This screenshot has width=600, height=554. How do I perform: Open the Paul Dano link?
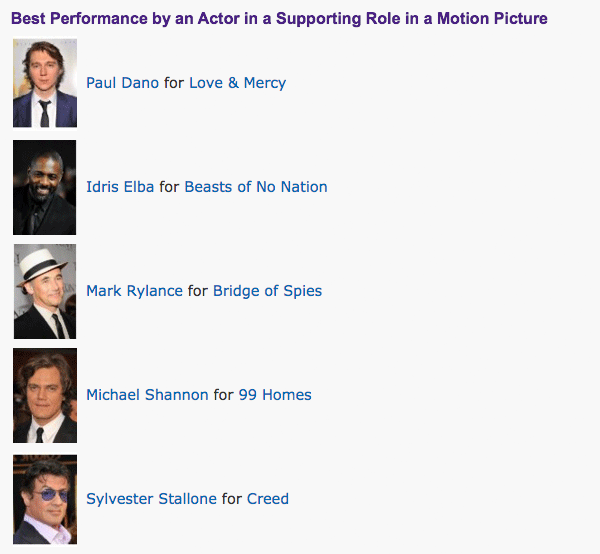click(122, 83)
